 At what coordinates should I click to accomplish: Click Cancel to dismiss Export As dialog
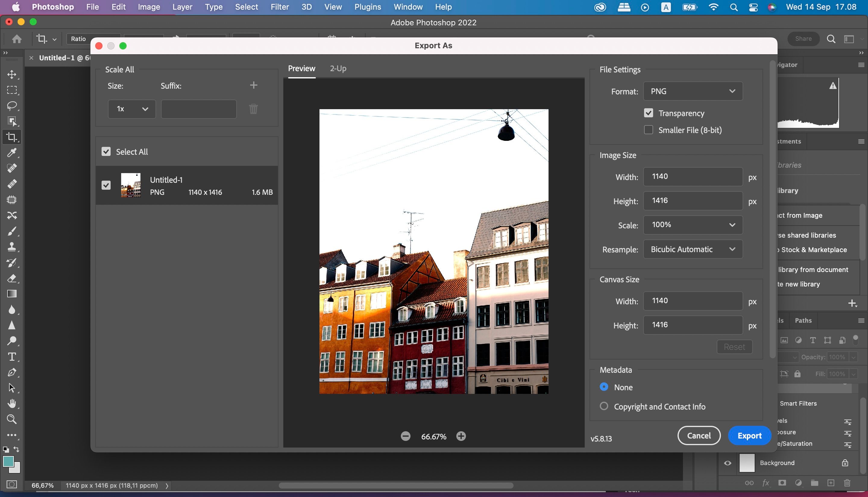point(699,435)
